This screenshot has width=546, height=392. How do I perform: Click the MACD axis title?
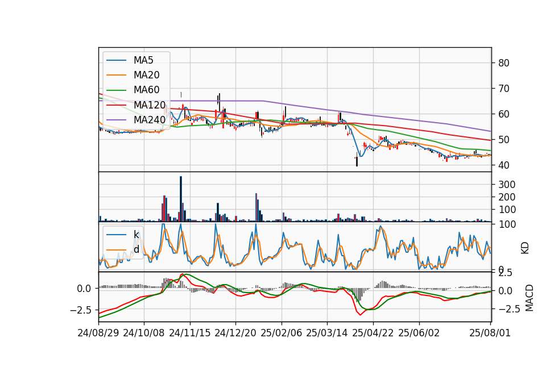tap(530, 298)
